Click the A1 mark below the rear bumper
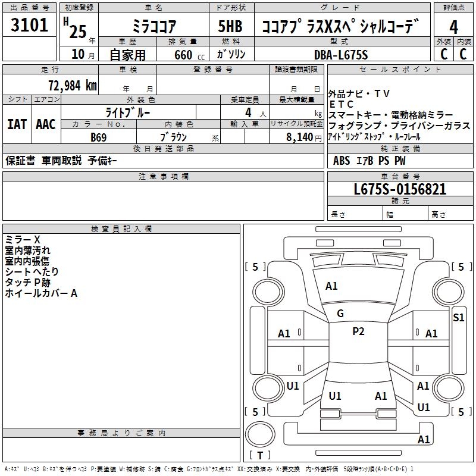The image size is (476, 476). click(424, 440)
